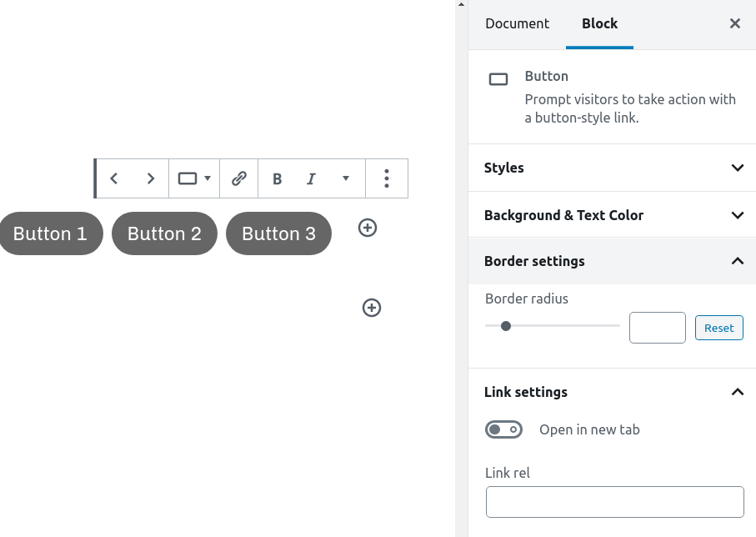This screenshot has height=537, width=756.
Task: Click the Button block icon in sidebar
Action: point(498,79)
